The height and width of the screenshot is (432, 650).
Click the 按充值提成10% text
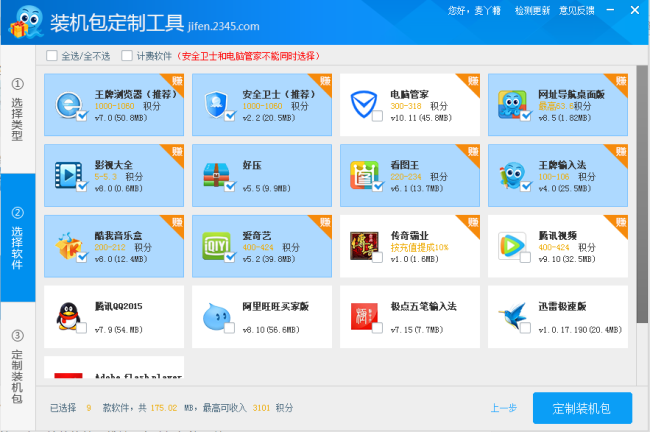(420, 247)
